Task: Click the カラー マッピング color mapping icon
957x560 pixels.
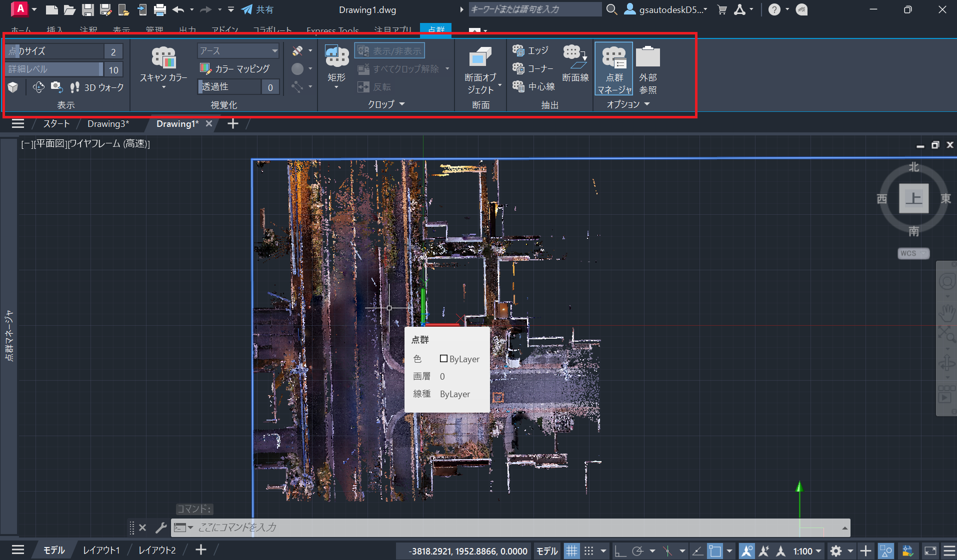Action: pos(205,68)
